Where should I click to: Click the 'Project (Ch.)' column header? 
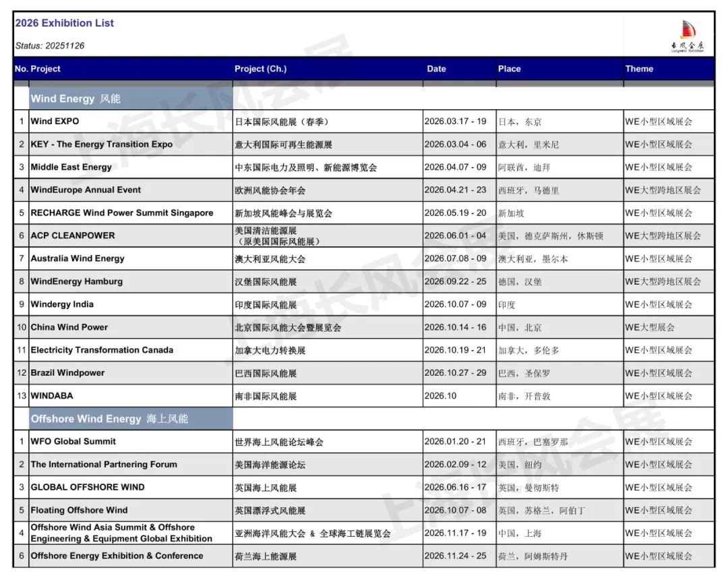click(x=260, y=69)
